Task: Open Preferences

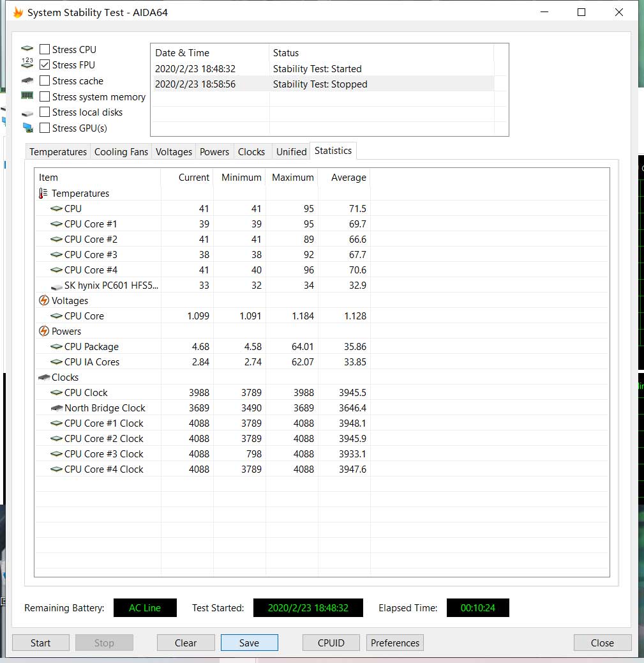Action: [394, 643]
